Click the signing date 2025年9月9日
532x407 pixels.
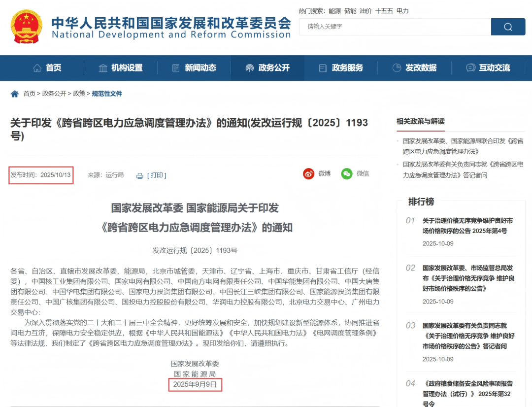click(195, 385)
